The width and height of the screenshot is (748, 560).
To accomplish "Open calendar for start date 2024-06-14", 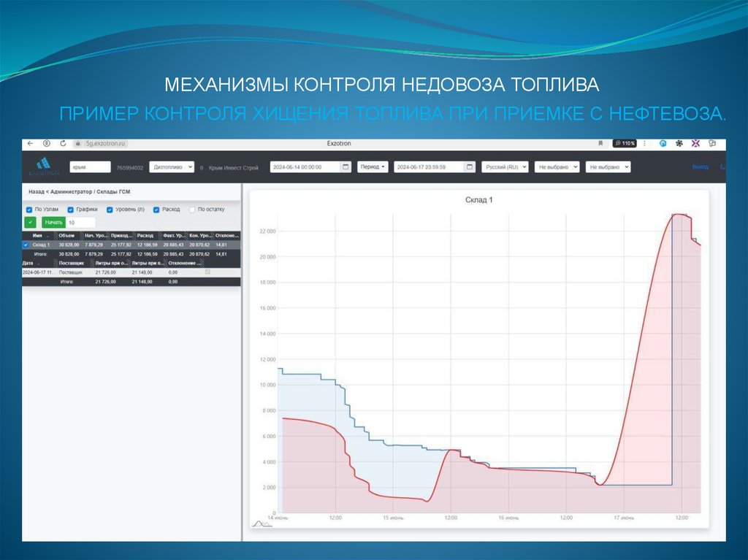I will (346, 167).
